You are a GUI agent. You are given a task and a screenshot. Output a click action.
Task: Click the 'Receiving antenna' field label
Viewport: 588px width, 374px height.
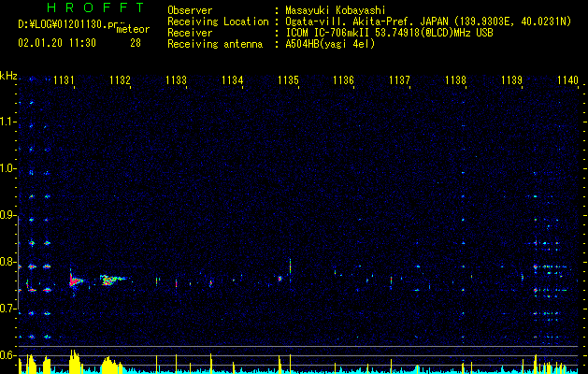[215, 44]
